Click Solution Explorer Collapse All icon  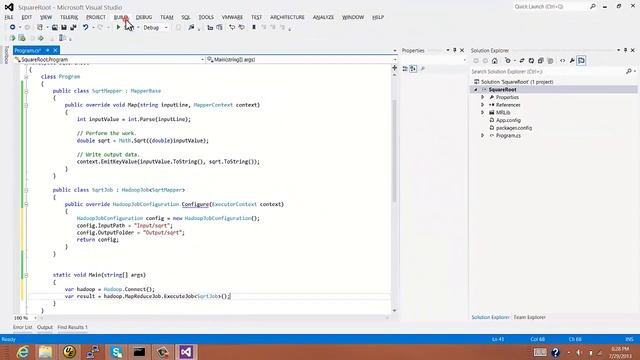[x=541, y=61]
